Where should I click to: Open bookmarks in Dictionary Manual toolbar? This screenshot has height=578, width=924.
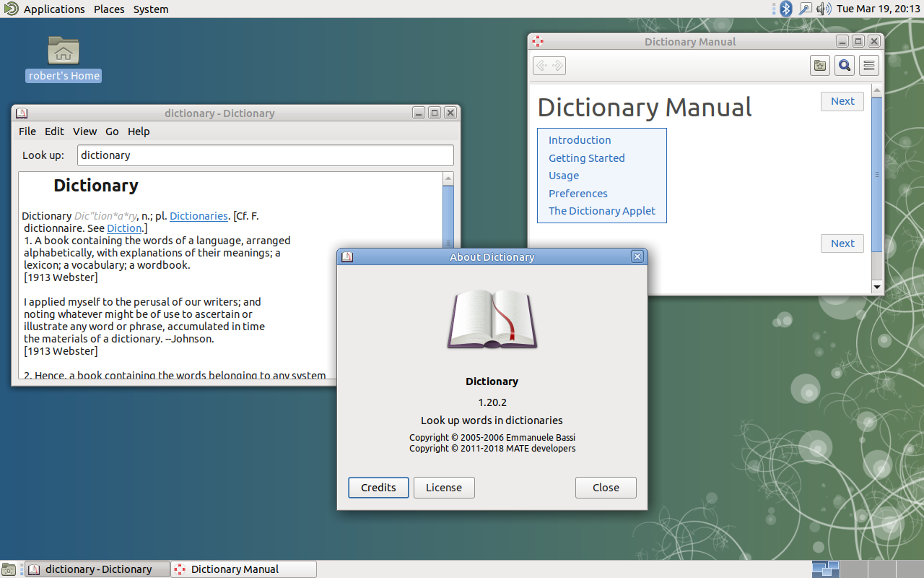(820, 66)
